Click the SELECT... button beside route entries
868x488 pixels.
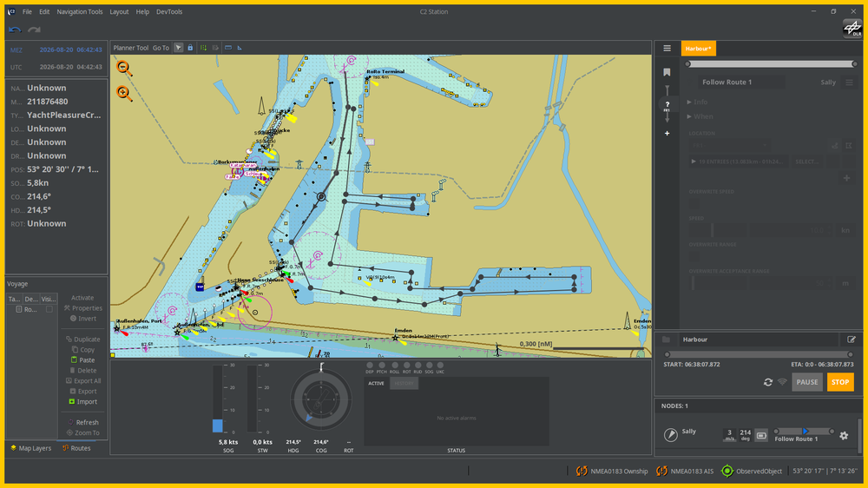(806, 162)
